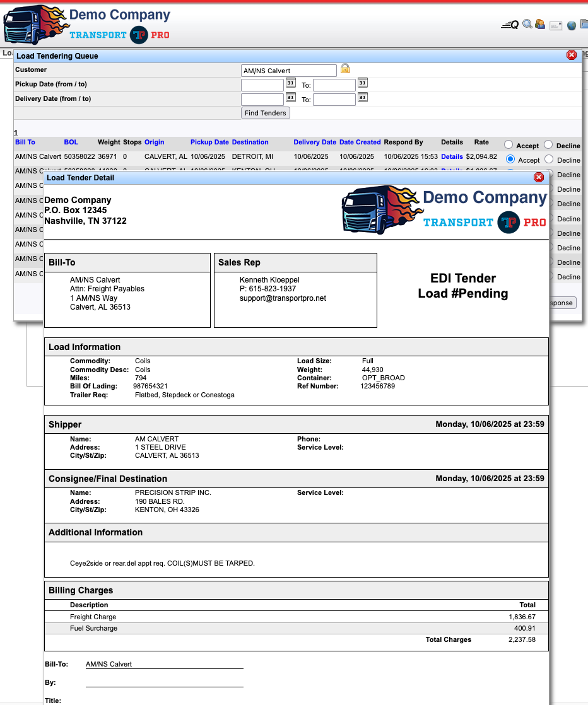Image resolution: width=588 pixels, height=705 pixels.
Task: Click the lock icon beside Customer field
Action: click(345, 69)
